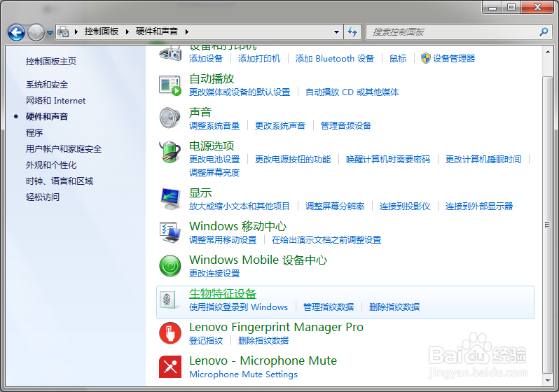
Task: Open the Lenovo Microphone Mute icon
Action: [x=170, y=367]
